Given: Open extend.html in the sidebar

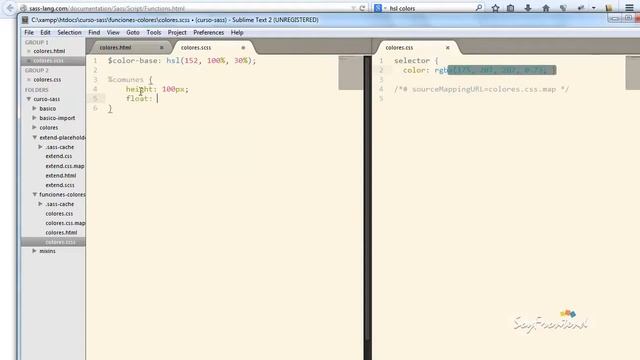Looking at the screenshot, I should (61, 176).
